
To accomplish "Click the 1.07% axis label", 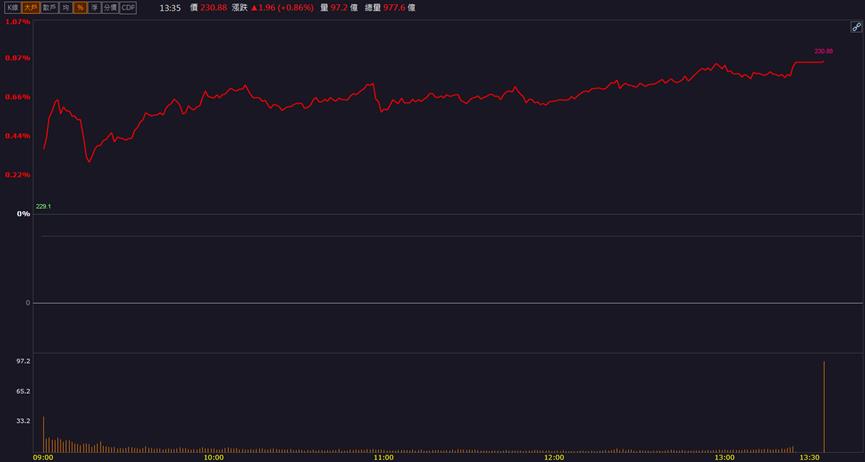I will 18,22.
